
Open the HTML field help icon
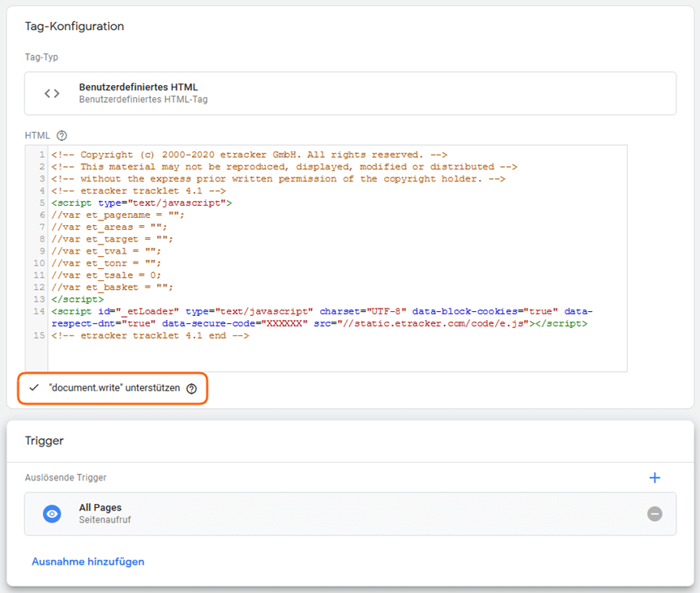[62, 135]
